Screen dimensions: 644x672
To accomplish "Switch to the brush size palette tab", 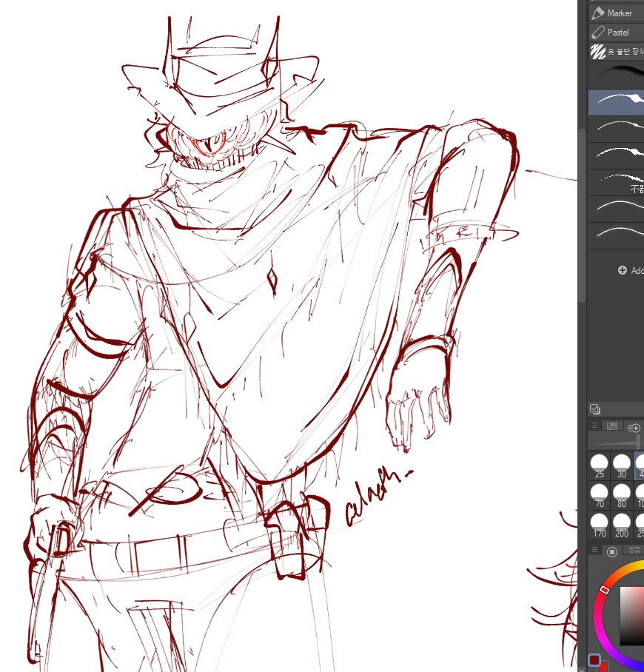I will click(612, 426).
